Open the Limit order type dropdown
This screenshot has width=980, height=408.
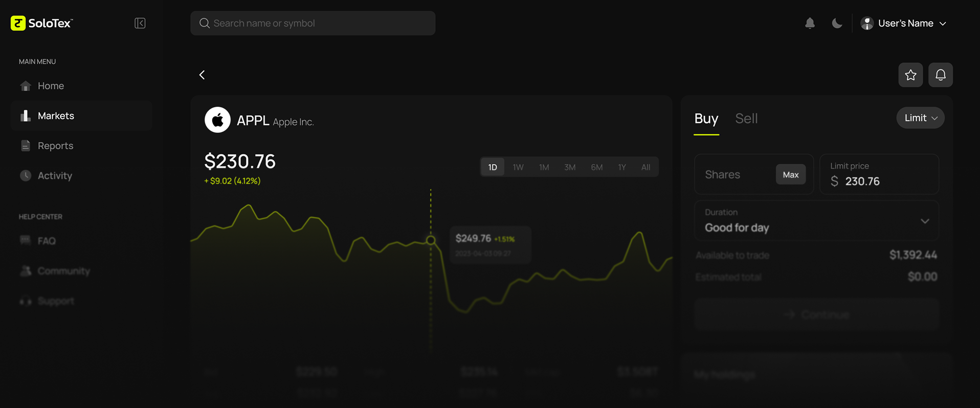pyautogui.click(x=920, y=118)
